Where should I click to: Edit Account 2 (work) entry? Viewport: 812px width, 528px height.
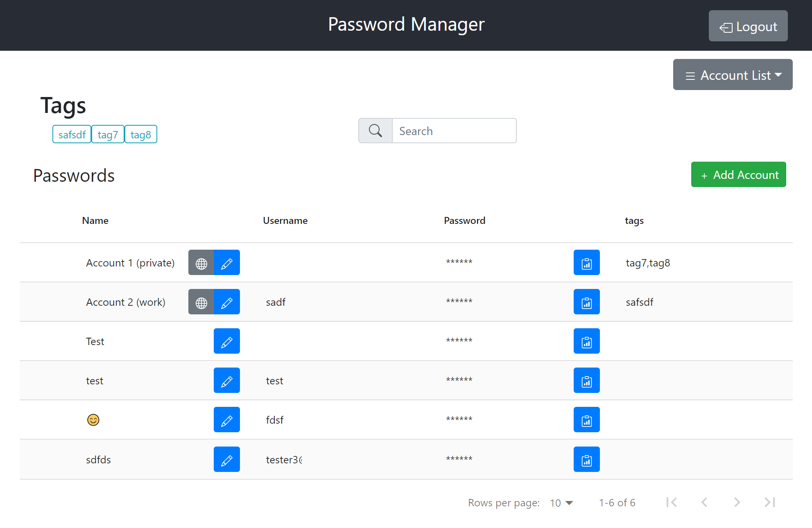click(x=227, y=302)
